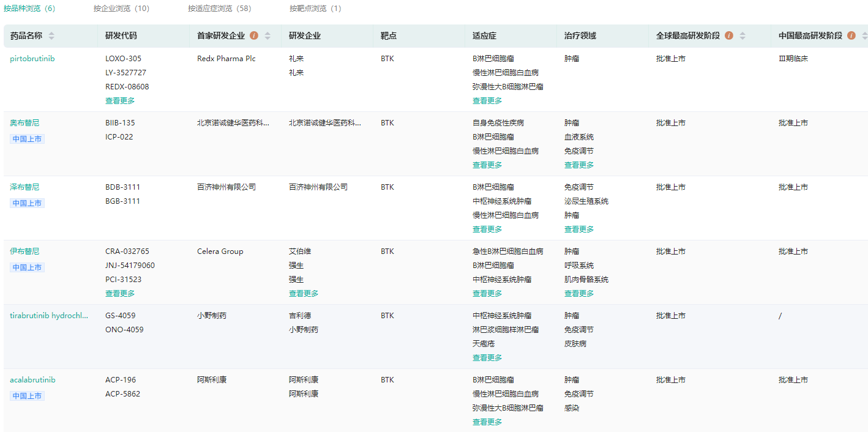Open 按靶点浏览 (1) tab
Image resolution: width=868 pixels, height=432 pixels.
pyautogui.click(x=315, y=9)
